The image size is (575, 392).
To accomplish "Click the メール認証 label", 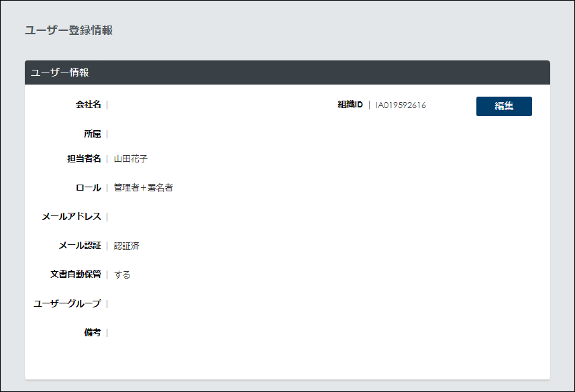I will [79, 246].
